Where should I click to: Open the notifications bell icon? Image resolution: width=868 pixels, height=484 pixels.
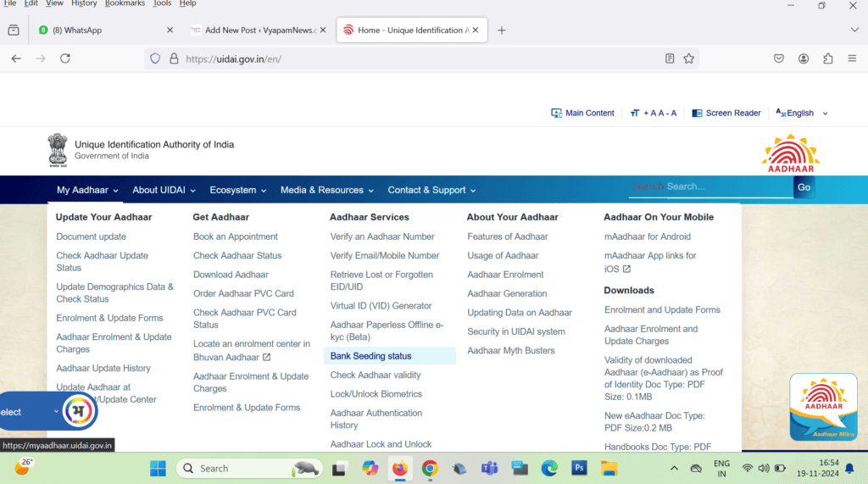pyautogui.click(x=849, y=469)
